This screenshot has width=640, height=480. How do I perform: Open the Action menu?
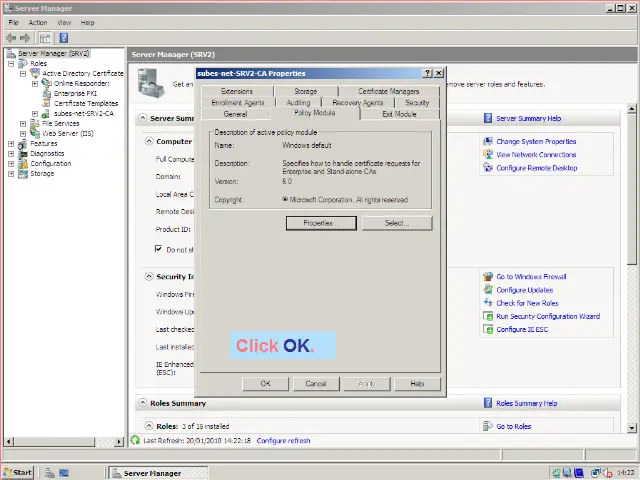tap(38, 22)
